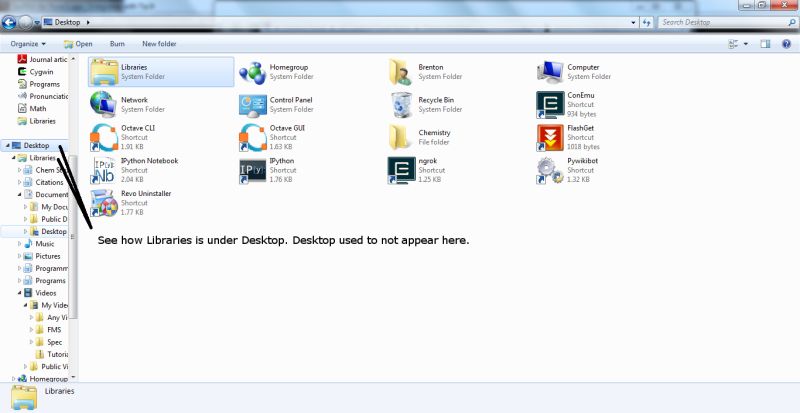Viewport: 800px width, 413px height.
Task: Open the Homegroup system folder icon
Action: [253, 72]
